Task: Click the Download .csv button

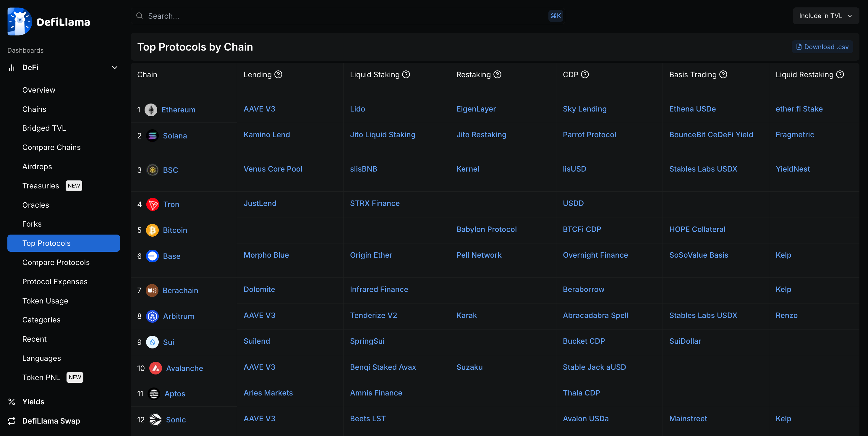Action: click(822, 47)
